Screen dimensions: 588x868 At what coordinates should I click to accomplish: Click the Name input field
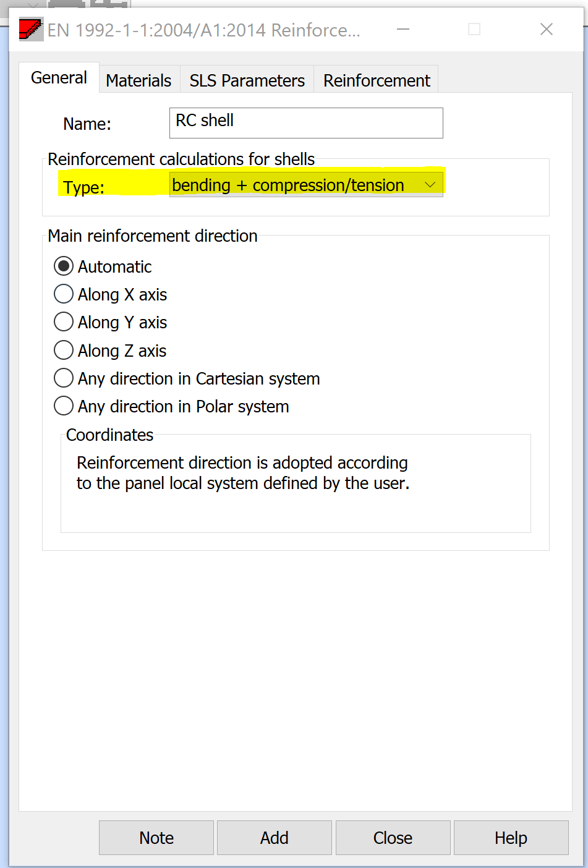tap(306, 122)
